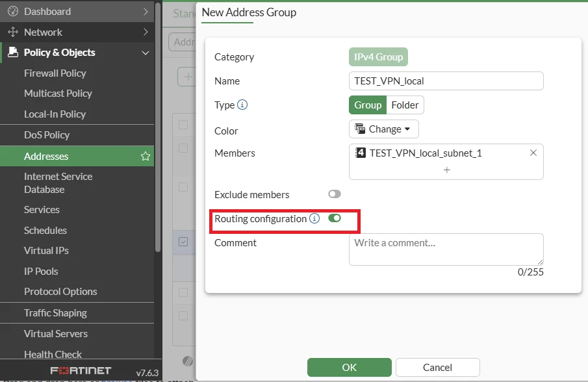Image resolution: width=588 pixels, height=382 pixels.
Task: Click the Addresses favorite star icon
Action: point(146,156)
